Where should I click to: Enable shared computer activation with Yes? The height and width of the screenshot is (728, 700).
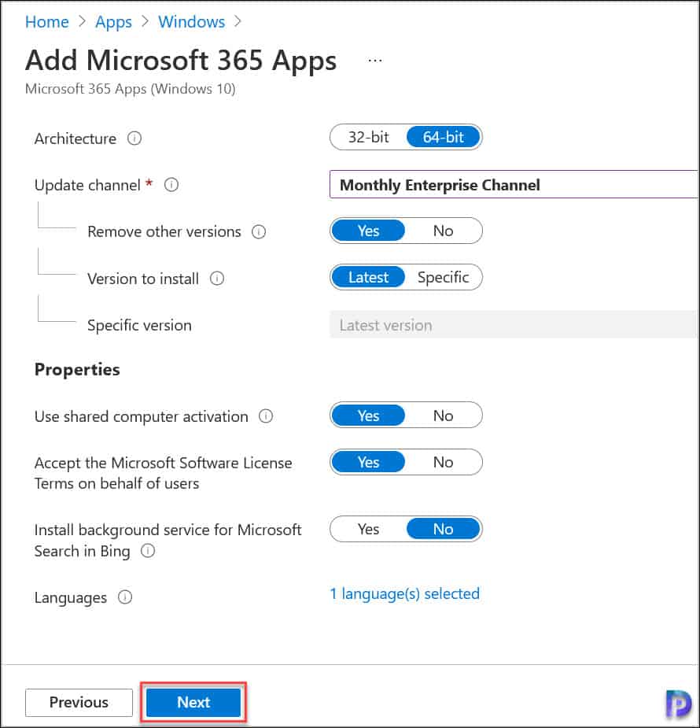tap(368, 416)
